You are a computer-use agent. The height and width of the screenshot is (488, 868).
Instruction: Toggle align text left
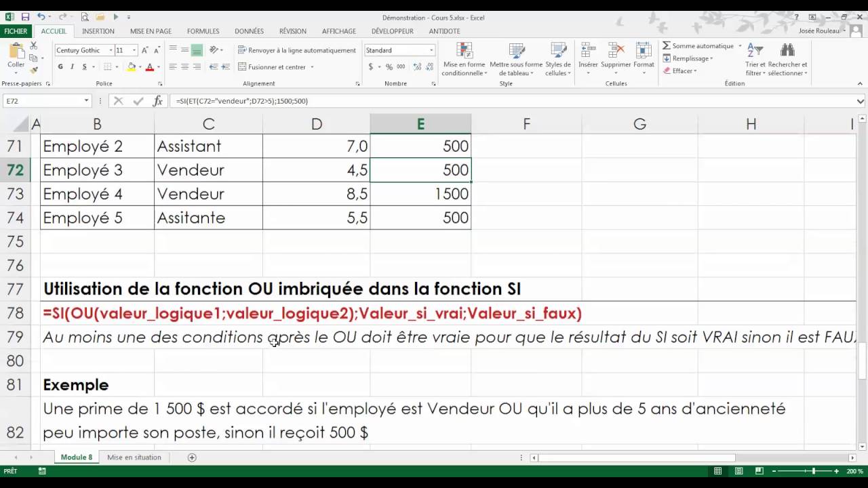pos(173,66)
